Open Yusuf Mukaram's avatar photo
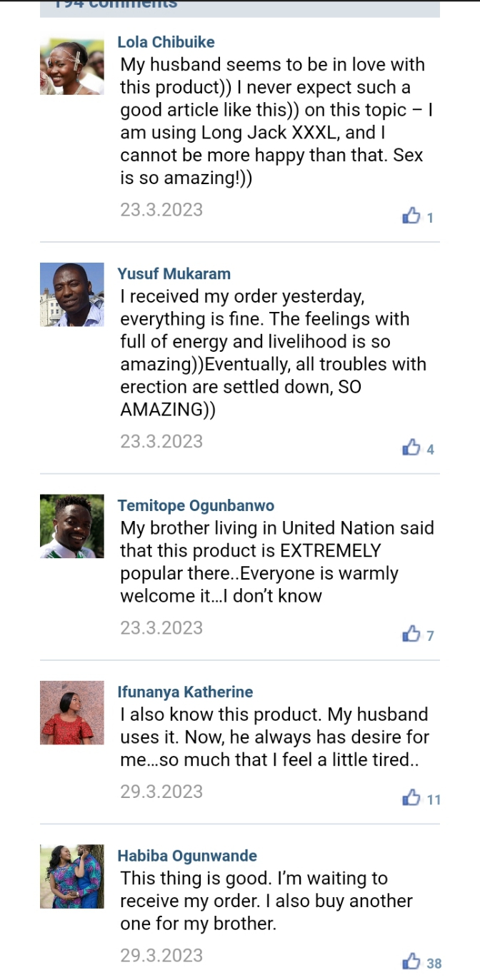The width and height of the screenshot is (480, 980). [x=72, y=295]
